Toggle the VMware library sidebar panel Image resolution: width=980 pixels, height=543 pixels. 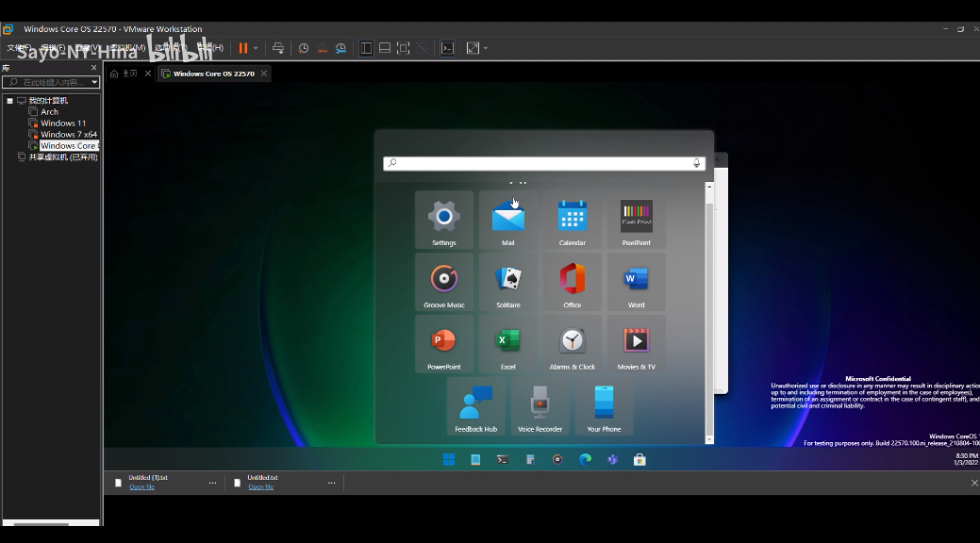point(366,48)
